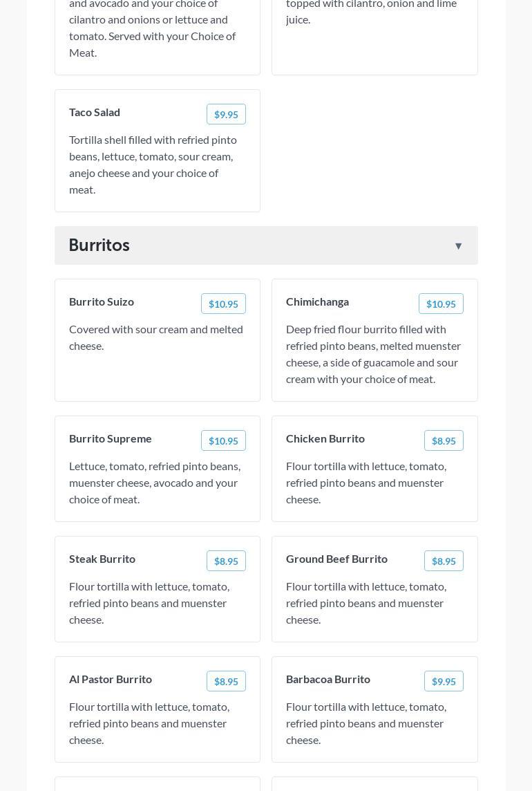Collapse the Burritos section arrow
The height and width of the screenshot is (791, 532).
pyautogui.click(x=458, y=246)
